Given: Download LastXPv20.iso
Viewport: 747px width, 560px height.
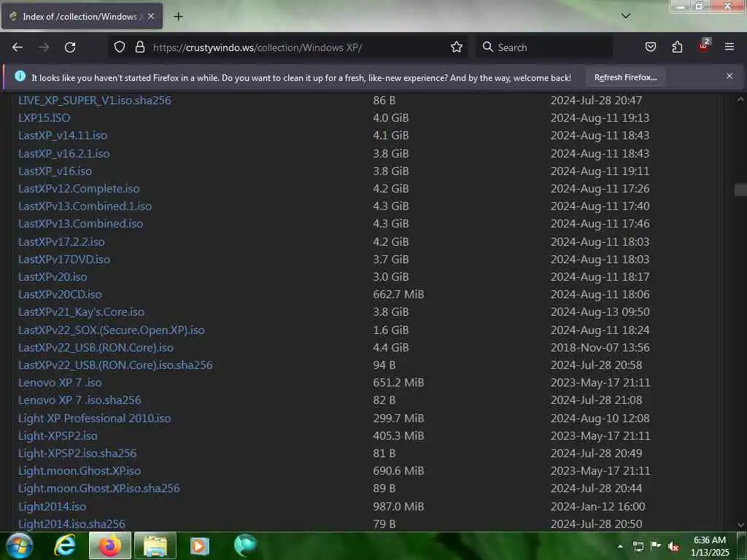Looking at the screenshot, I should click(x=53, y=276).
